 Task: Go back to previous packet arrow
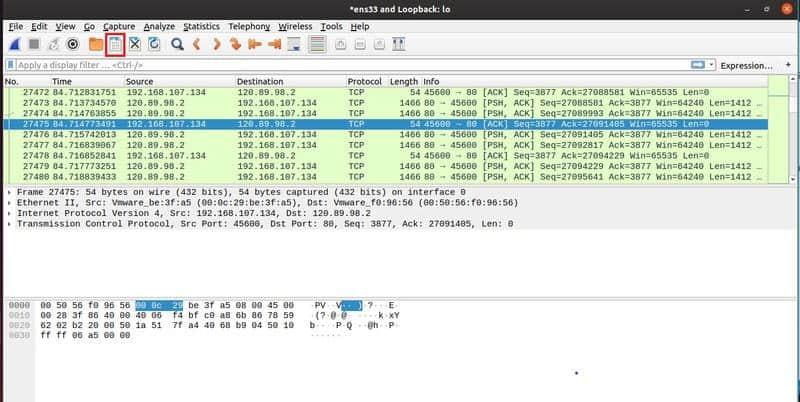click(197, 45)
